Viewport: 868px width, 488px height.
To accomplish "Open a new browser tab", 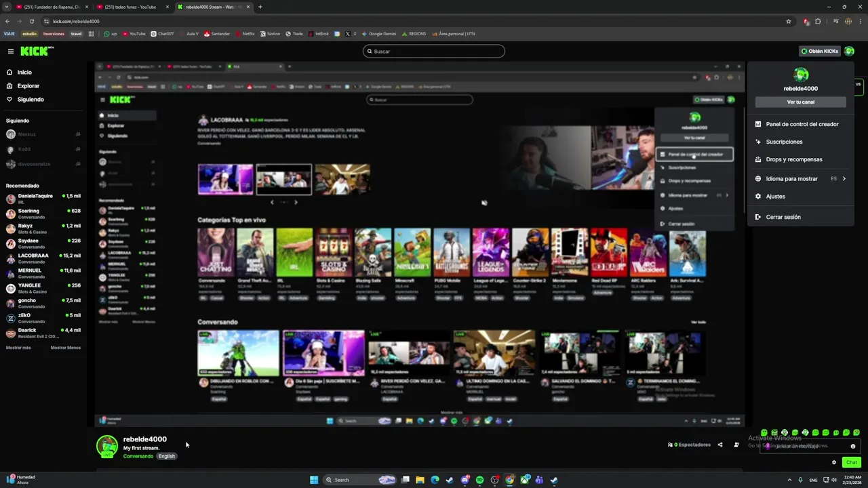I will 260,7.
